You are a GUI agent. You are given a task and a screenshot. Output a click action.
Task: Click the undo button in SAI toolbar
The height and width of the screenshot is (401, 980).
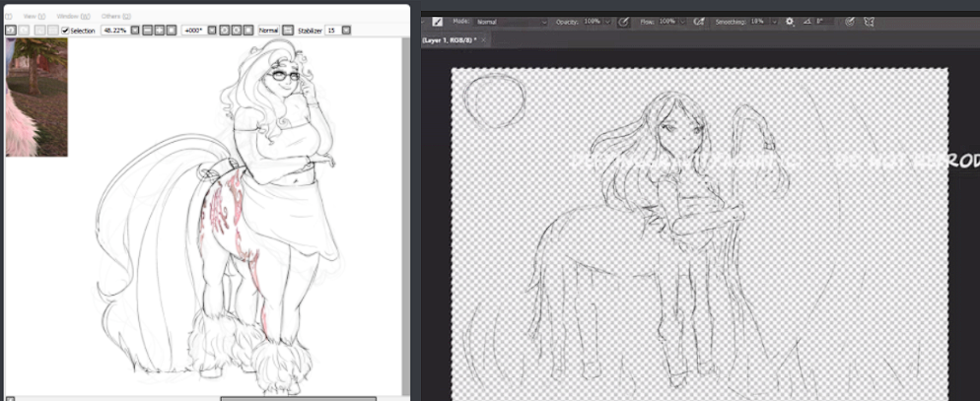(10, 30)
